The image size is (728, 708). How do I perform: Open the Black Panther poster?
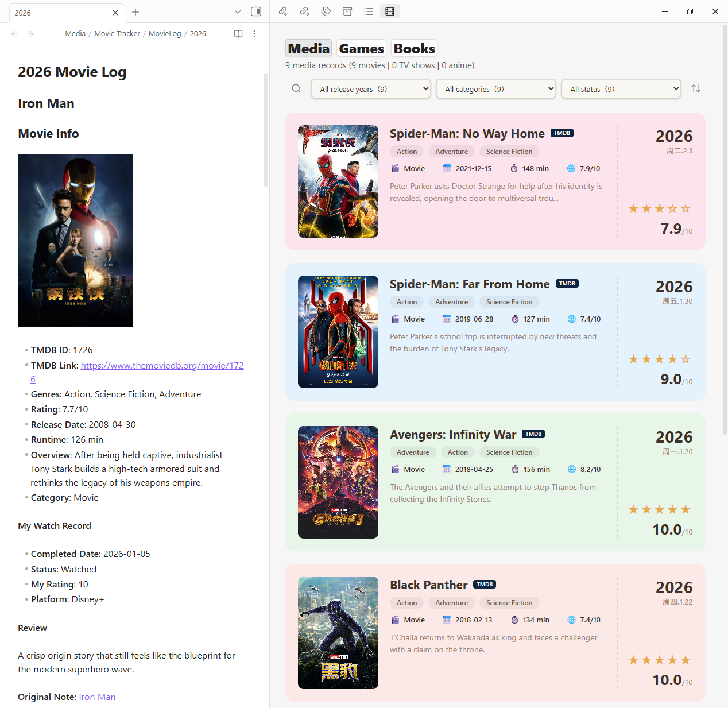click(338, 633)
